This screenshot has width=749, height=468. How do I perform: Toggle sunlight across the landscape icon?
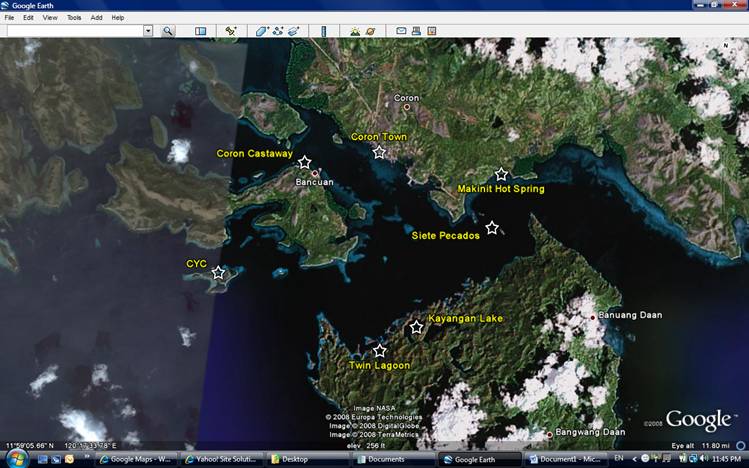[x=355, y=31]
